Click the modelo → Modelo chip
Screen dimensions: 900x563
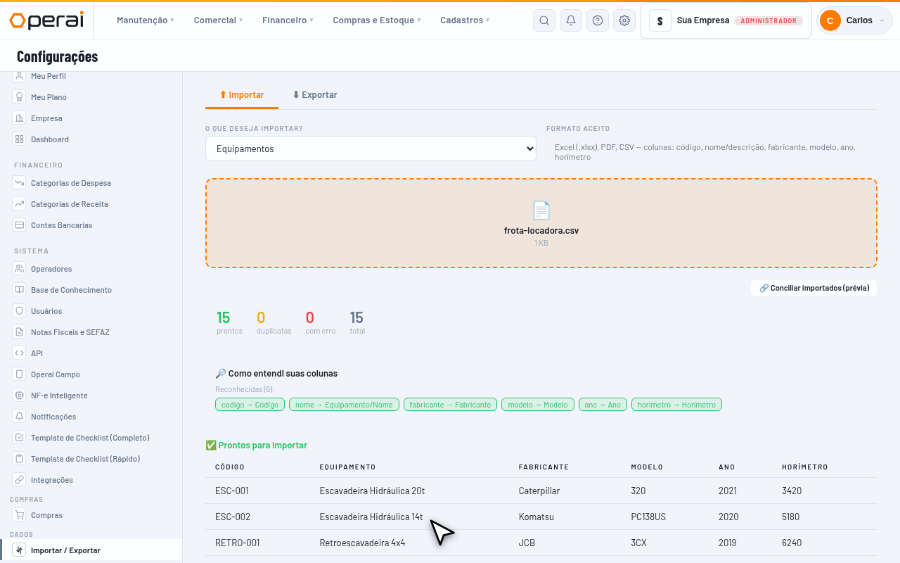[x=538, y=405]
